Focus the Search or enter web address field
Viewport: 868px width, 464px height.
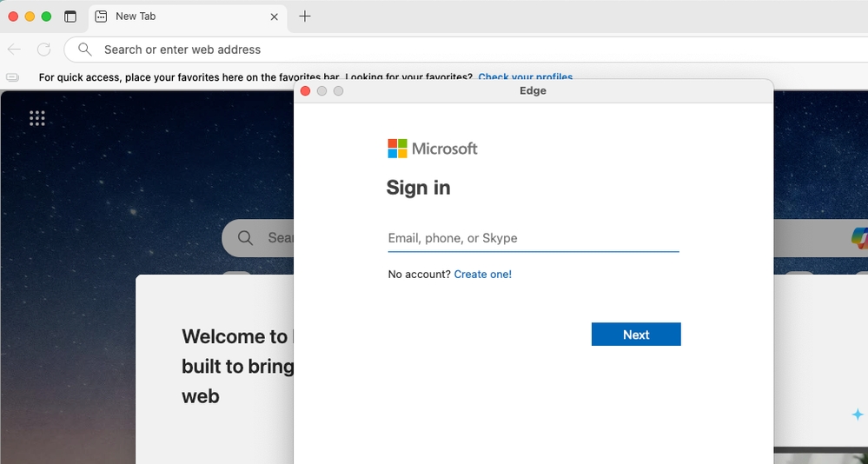[x=434, y=50]
